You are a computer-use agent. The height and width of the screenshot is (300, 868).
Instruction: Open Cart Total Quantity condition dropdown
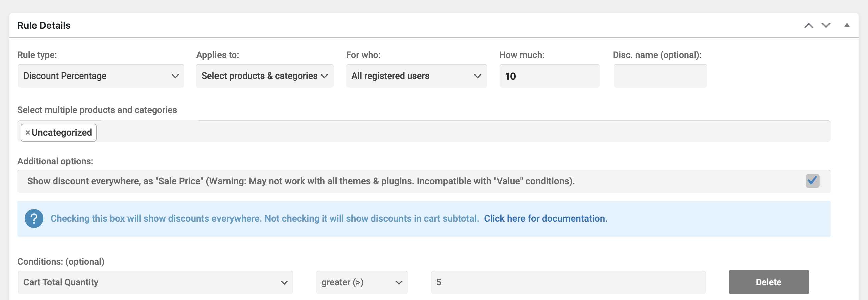pyautogui.click(x=155, y=282)
